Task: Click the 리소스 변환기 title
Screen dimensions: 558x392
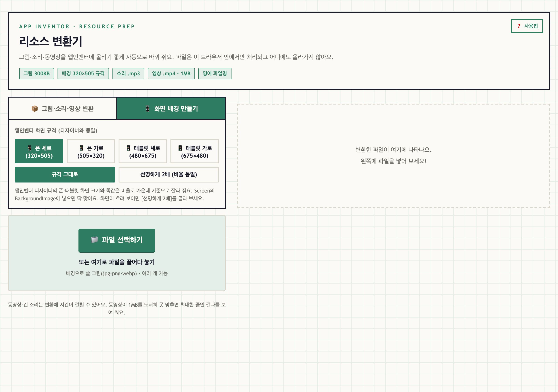Action: click(x=51, y=41)
